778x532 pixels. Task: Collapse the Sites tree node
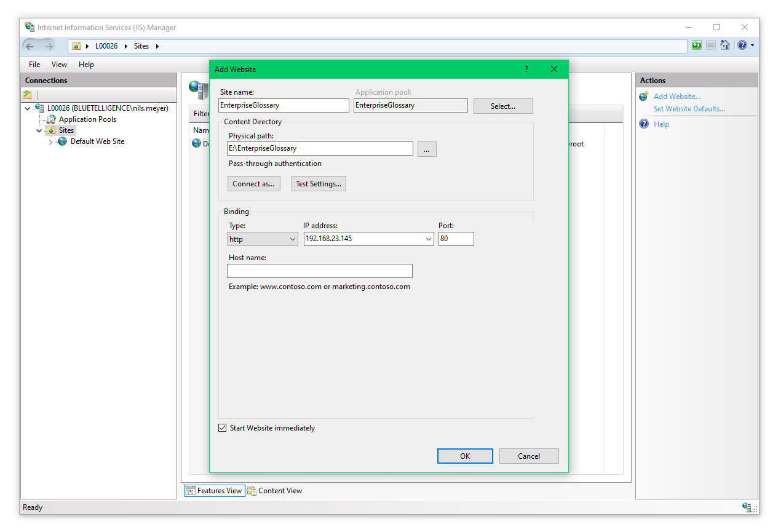39,130
